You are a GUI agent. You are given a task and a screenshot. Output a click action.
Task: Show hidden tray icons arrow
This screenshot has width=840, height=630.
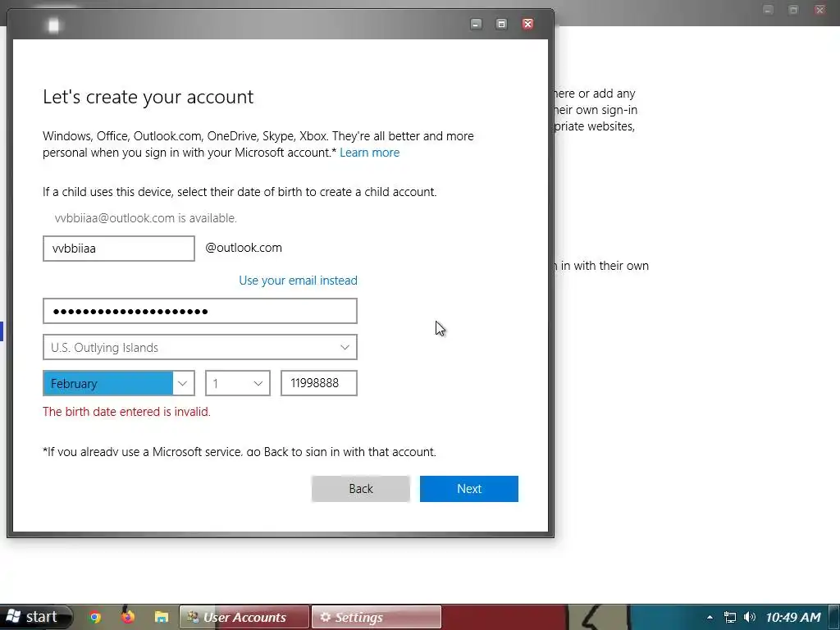(710, 618)
